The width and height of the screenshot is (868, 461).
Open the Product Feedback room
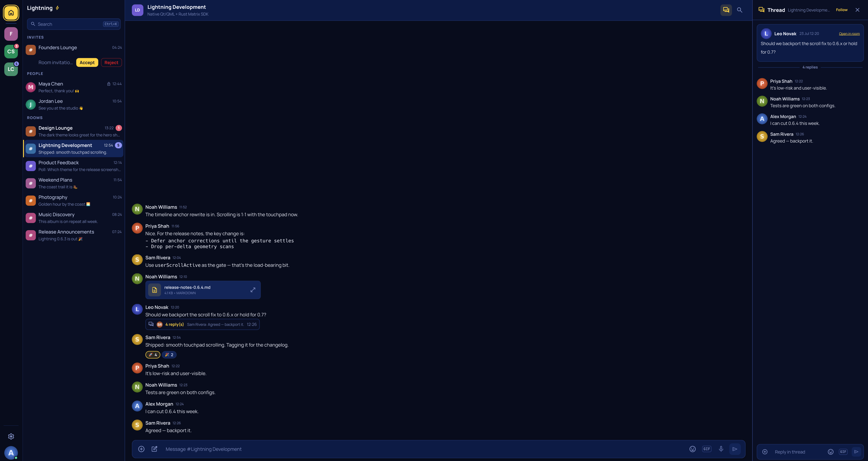click(74, 166)
